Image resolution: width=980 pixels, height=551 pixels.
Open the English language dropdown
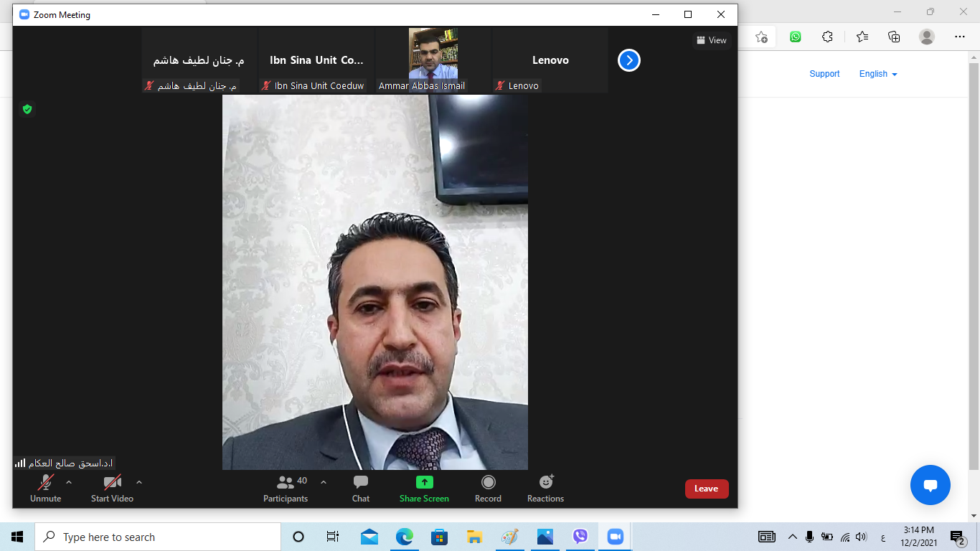point(878,74)
